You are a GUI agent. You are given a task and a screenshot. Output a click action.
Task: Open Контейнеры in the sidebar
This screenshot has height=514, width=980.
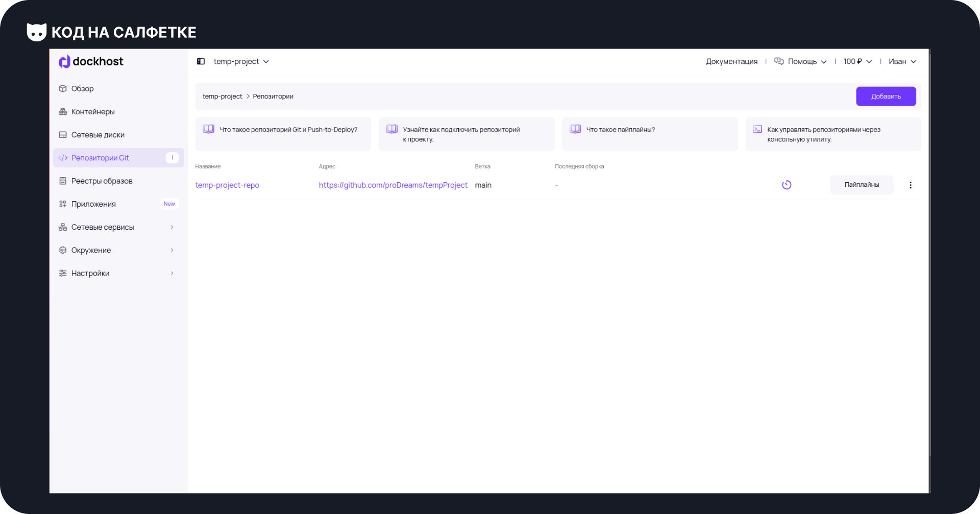[118, 112]
